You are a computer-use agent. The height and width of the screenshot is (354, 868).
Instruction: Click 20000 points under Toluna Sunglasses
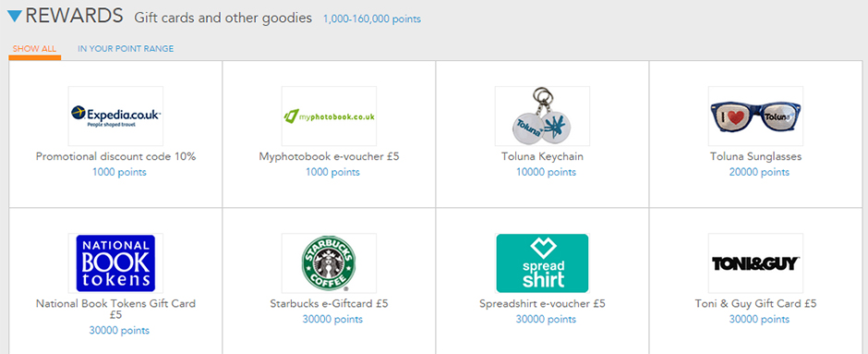coord(759,172)
